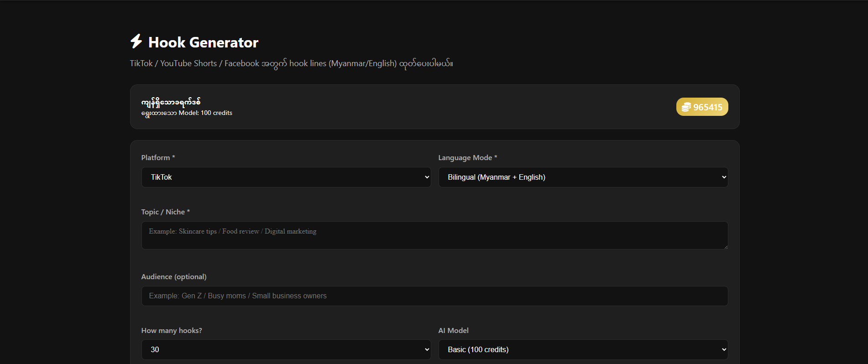This screenshot has width=868, height=364.
Task: Open the How many hooks dropdown
Action: [x=286, y=349]
